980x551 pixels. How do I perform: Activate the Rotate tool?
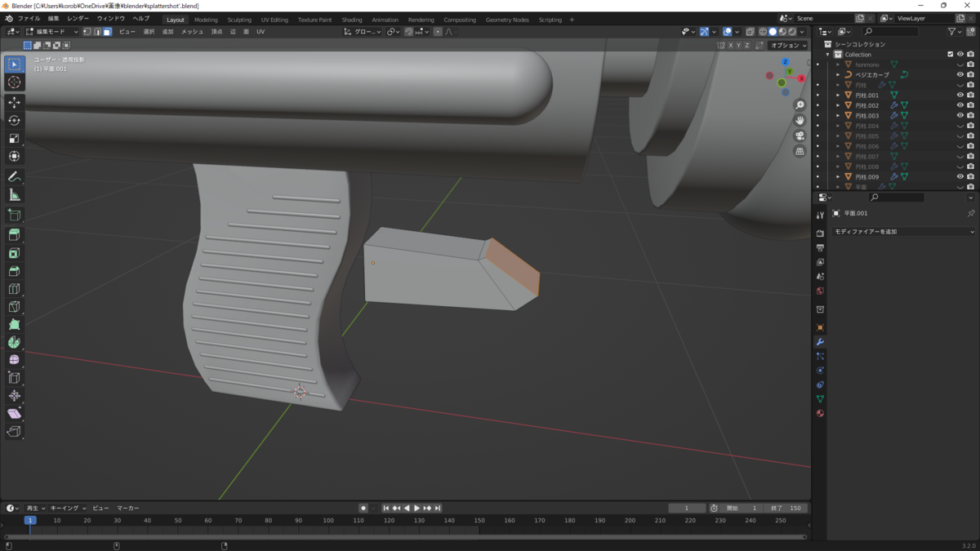point(14,120)
